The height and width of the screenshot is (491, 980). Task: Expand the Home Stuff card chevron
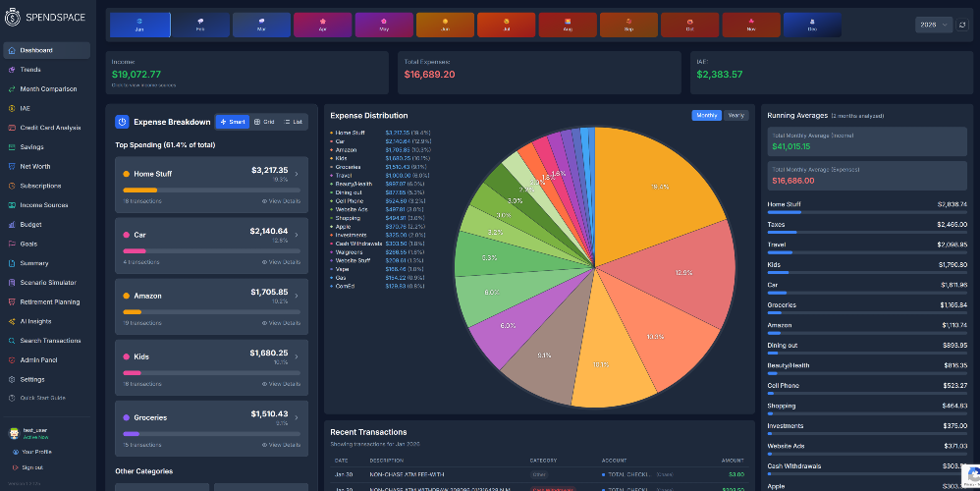point(297,174)
